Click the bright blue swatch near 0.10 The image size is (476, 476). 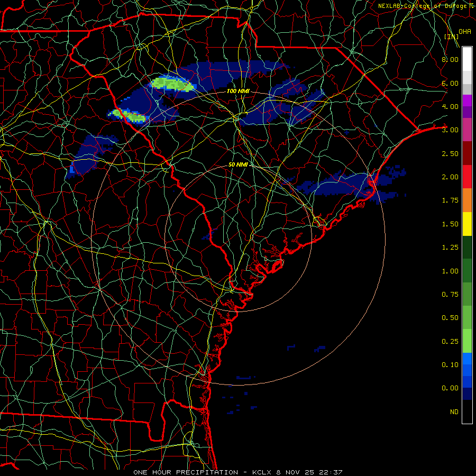click(467, 359)
